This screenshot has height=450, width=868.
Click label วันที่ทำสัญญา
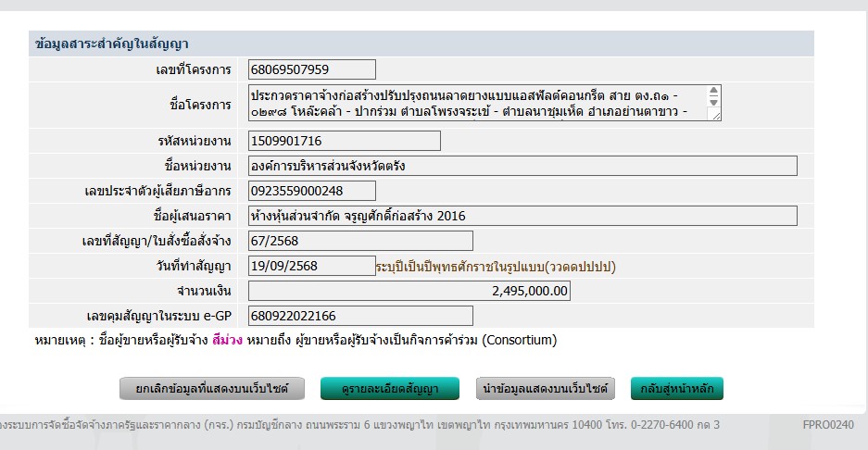(x=194, y=267)
